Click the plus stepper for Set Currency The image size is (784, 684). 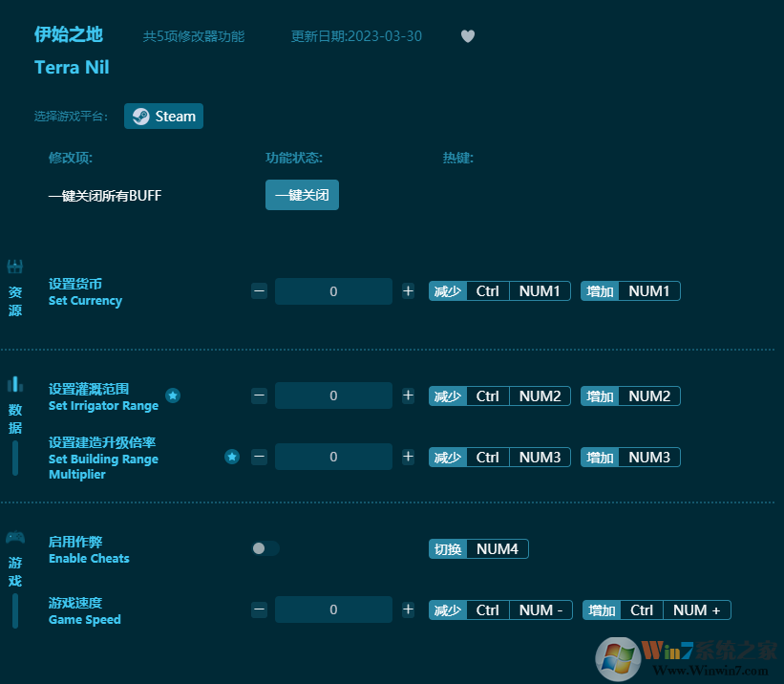click(x=408, y=290)
